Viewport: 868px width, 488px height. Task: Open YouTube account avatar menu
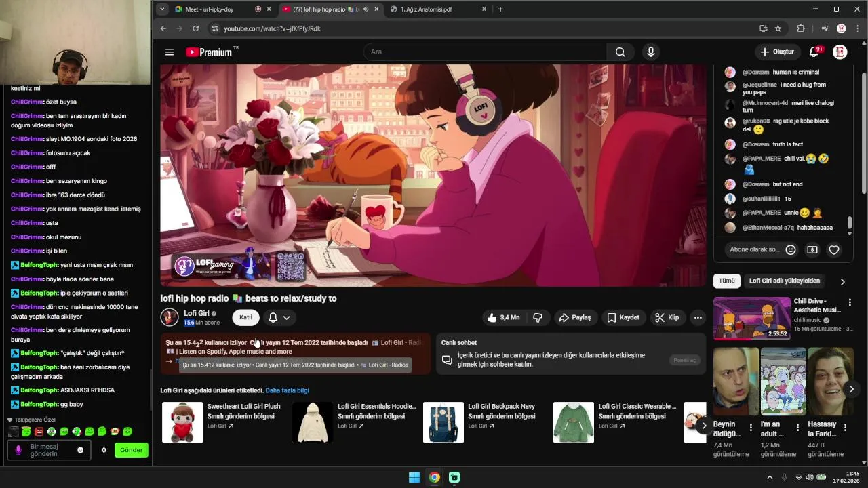click(840, 52)
